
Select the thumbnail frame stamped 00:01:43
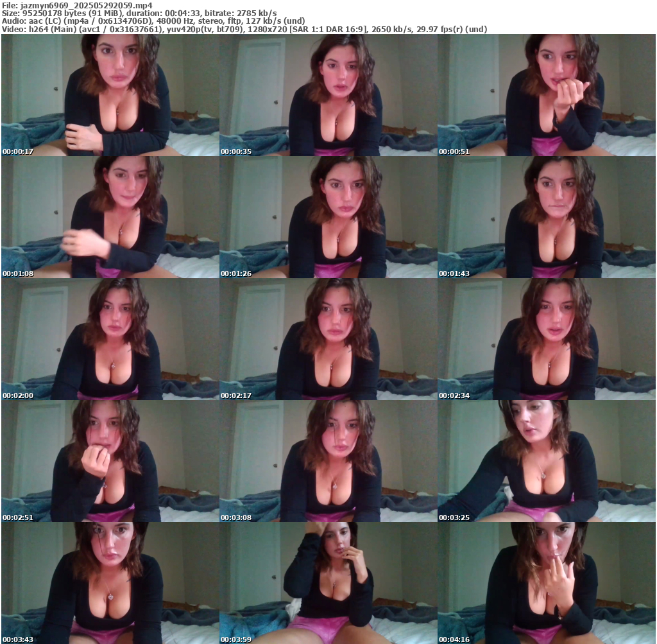click(x=547, y=217)
